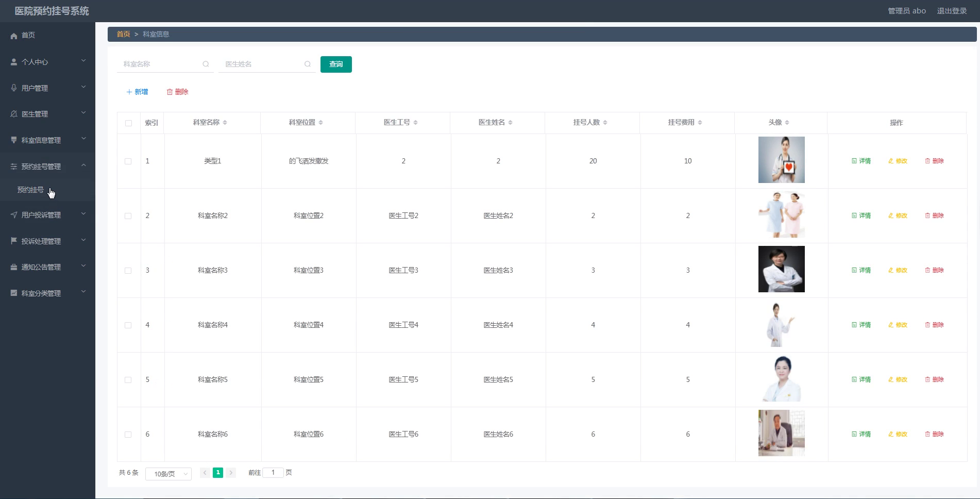
Task: Open 详情 for row 类型1
Action: 861,161
